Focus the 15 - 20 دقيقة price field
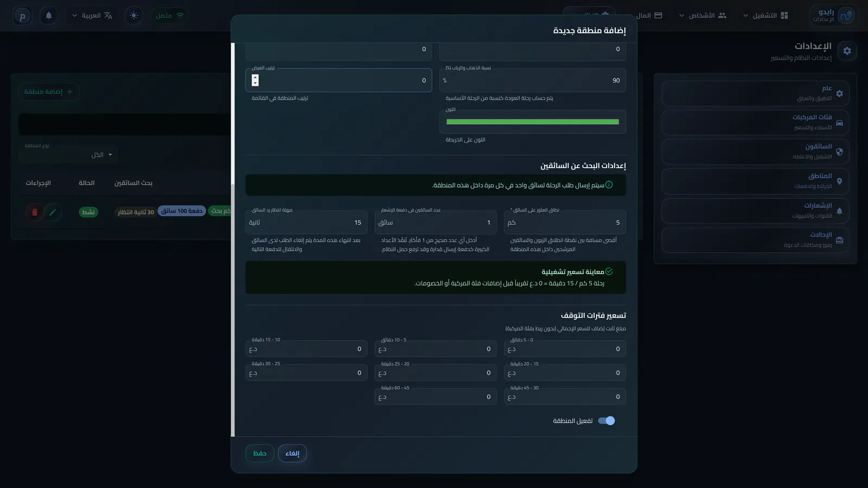Screen dimensions: 868x488 [565, 373]
